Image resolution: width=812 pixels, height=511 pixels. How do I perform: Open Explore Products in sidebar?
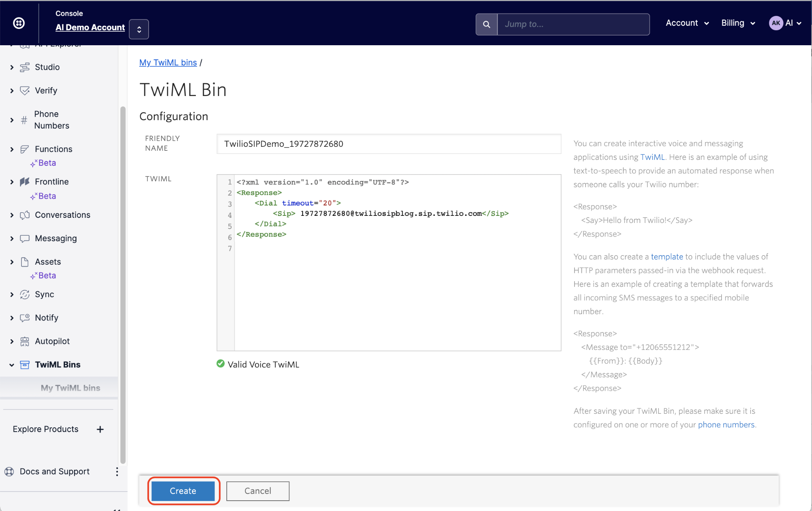46,429
